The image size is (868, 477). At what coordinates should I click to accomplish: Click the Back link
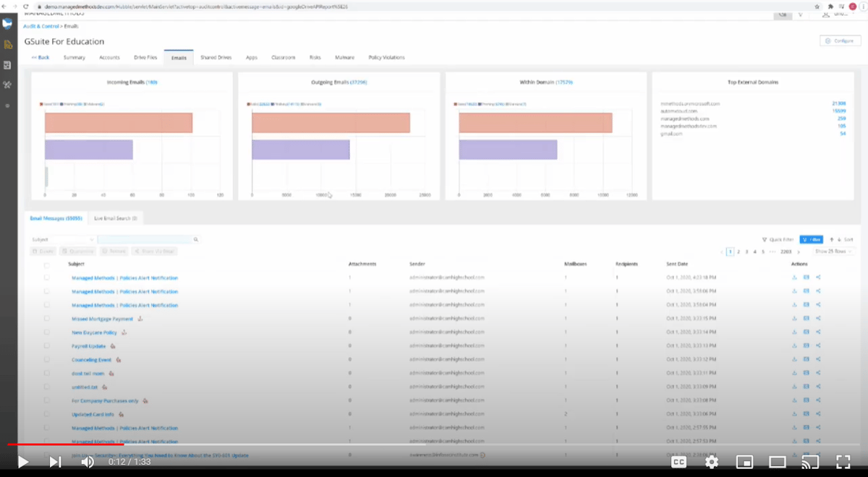click(x=41, y=57)
